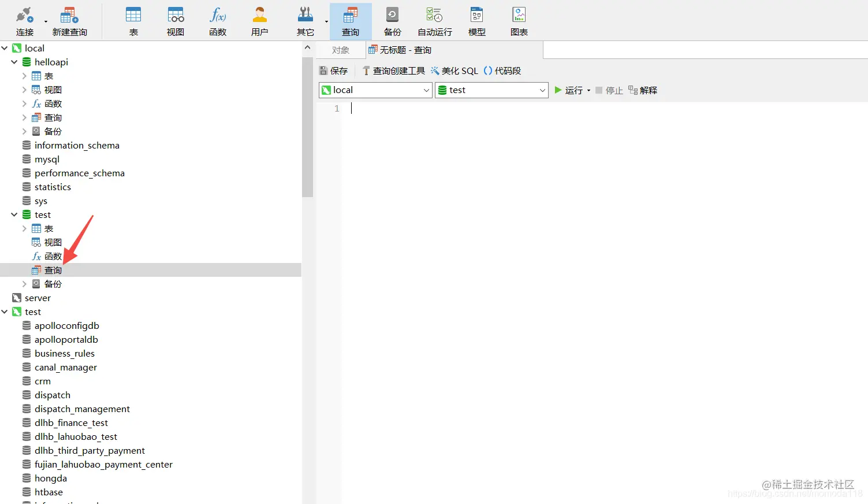Open the test database combo box
Screen dimensions: 868x504
(491, 90)
